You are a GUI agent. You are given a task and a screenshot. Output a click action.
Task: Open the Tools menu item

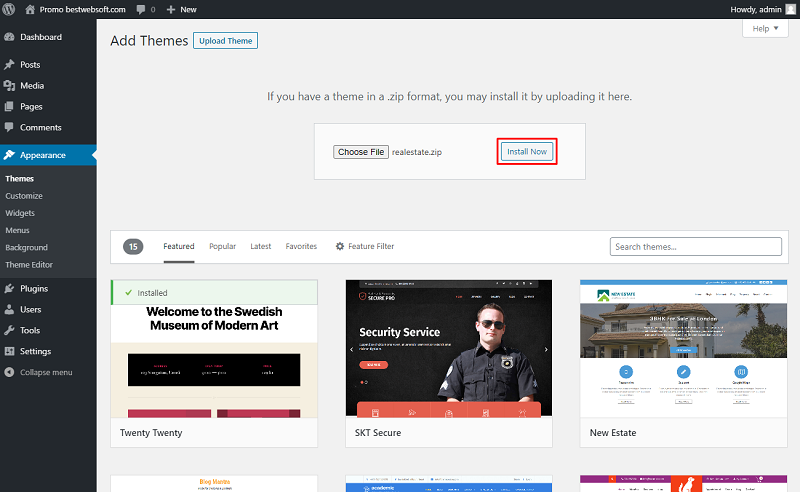(48, 330)
